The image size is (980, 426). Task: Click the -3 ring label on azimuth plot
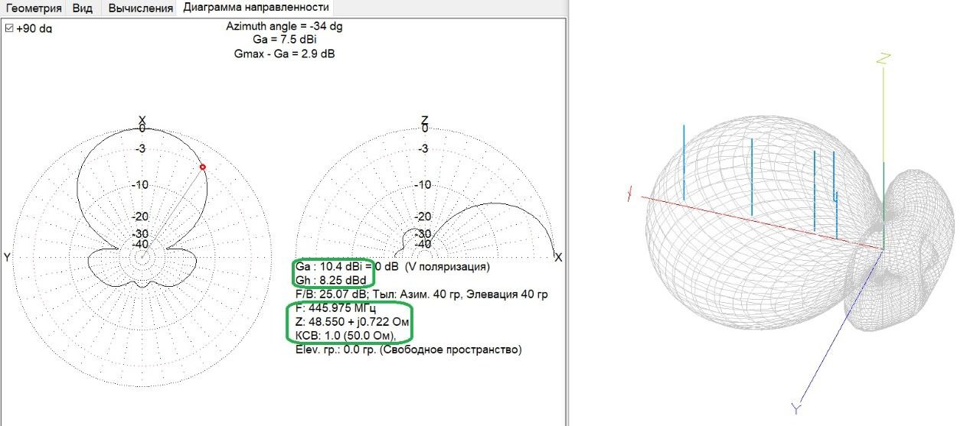[x=141, y=148]
